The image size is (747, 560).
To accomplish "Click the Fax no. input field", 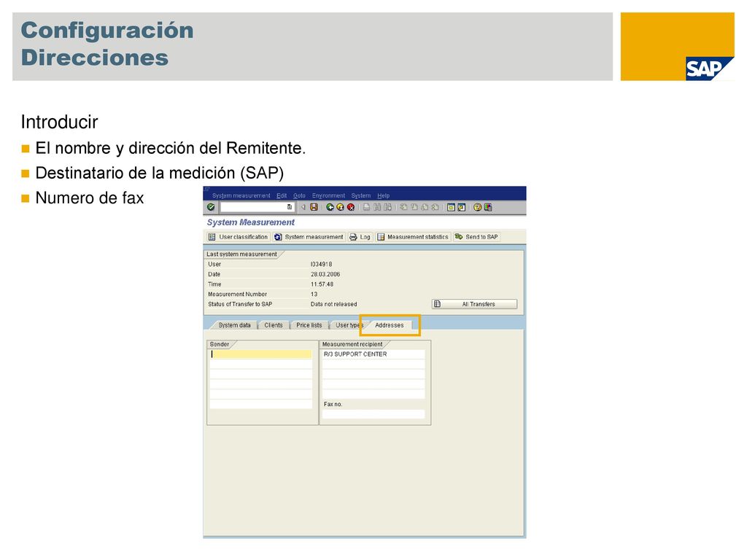I will (373, 414).
